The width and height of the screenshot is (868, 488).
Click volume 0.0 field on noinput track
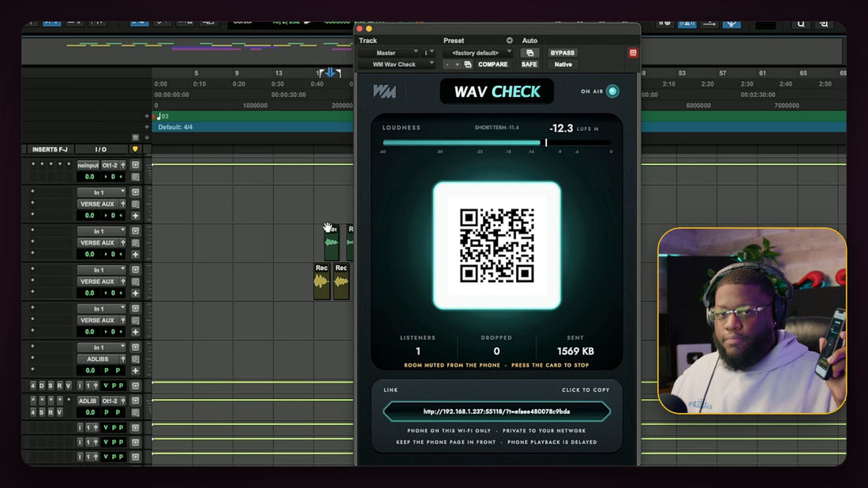tap(90, 177)
